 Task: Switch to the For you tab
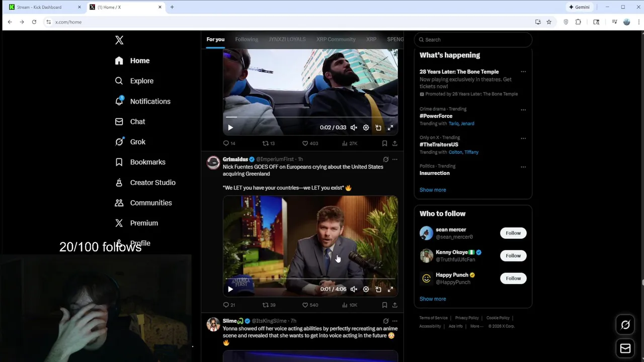tap(215, 39)
